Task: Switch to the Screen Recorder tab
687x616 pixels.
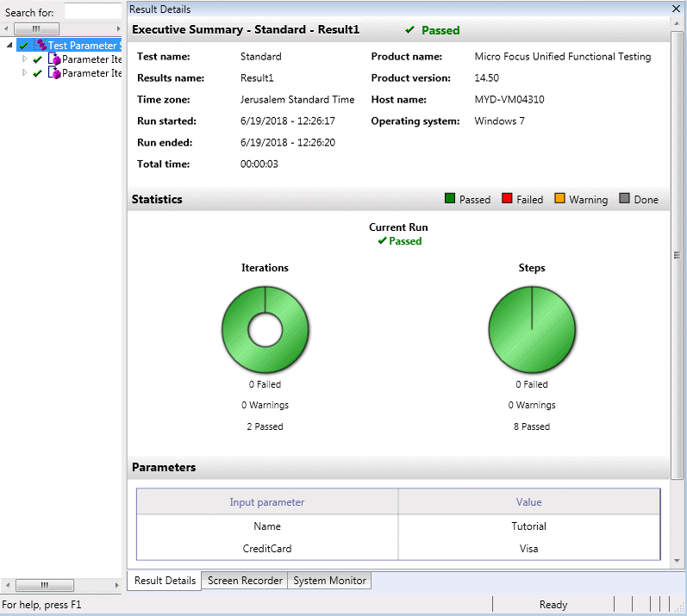Action: [245, 581]
